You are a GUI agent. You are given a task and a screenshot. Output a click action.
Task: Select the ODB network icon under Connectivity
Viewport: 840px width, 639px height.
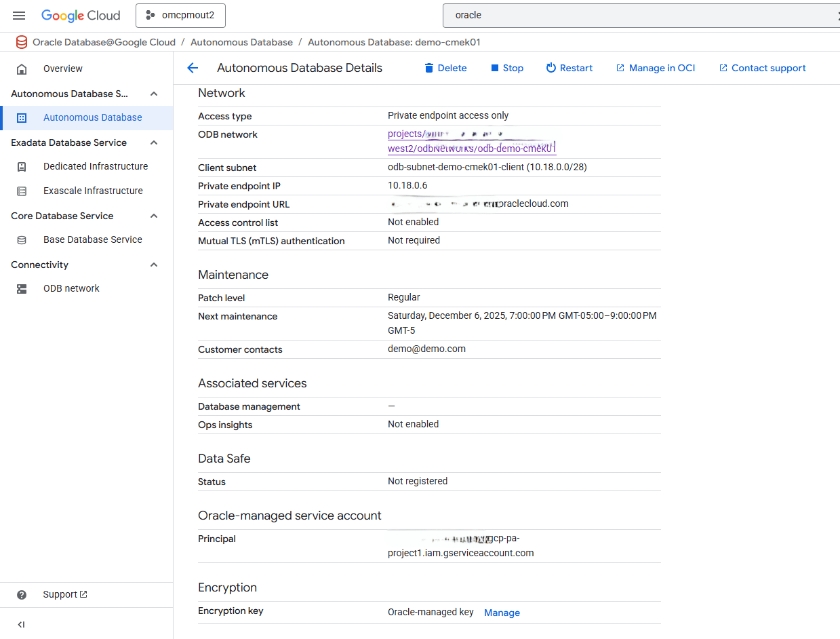click(x=22, y=288)
